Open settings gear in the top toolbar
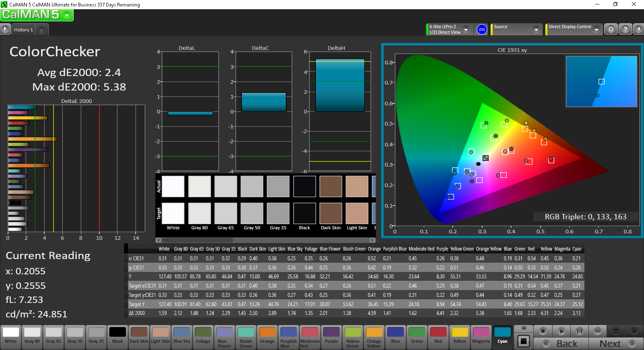This screenshot has width=644, height=350. [x=611, y=29]
